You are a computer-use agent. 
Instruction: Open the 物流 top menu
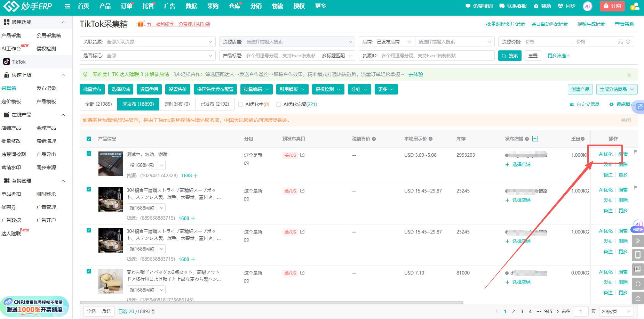point(278,6)
